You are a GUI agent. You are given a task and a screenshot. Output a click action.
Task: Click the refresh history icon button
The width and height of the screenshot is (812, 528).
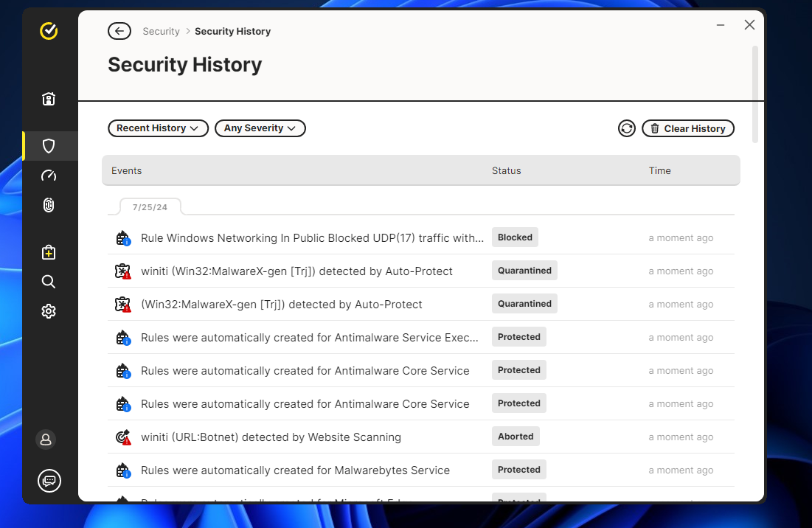click(x=627, y=128)
